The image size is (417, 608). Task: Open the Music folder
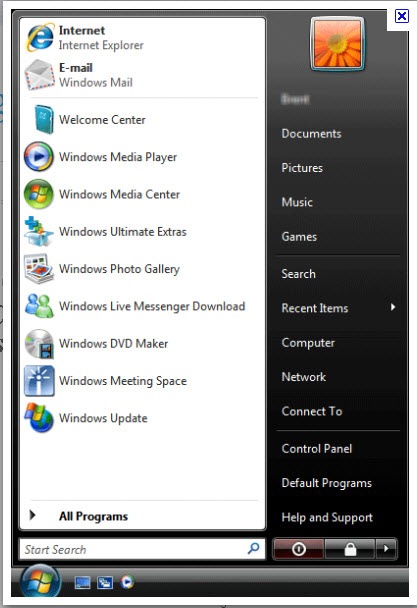[297, 202]
